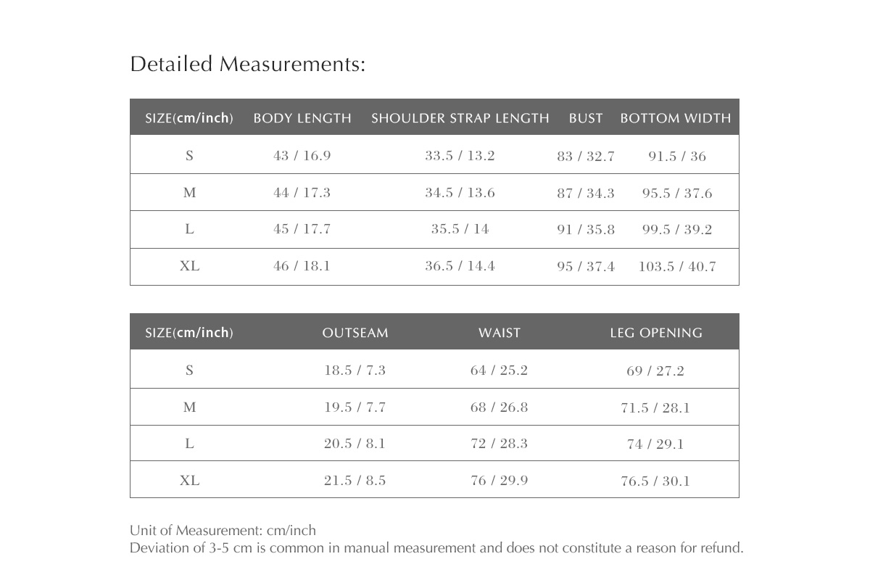Screen dimensions: 870x588
Task: Click the Unit of Measurement note
Action: pyautogui.click(x=223, y=530)
